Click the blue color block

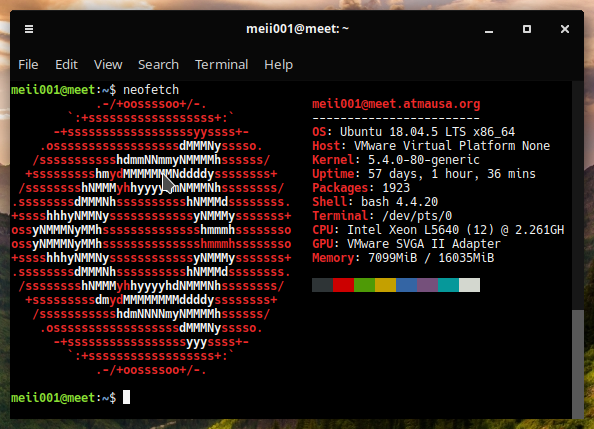click(406, 285)
